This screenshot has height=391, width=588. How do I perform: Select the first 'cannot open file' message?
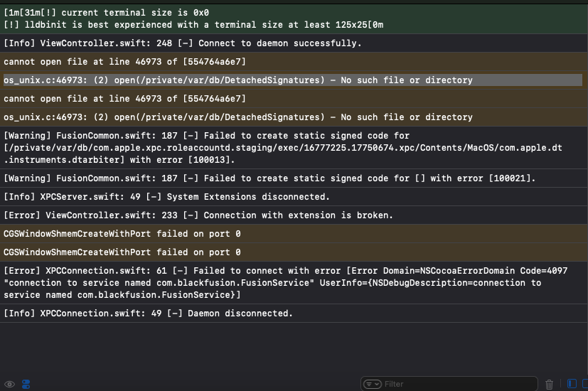124,62
